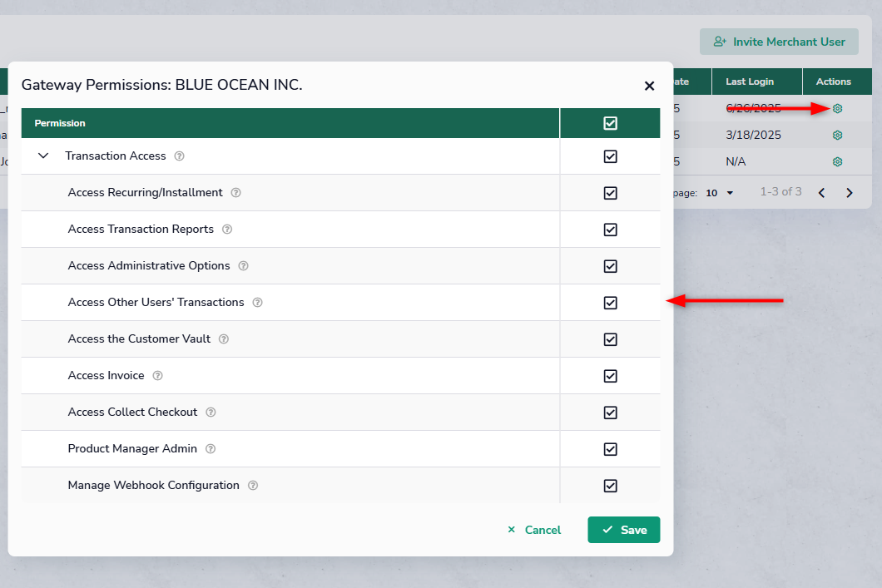Uncheck Access Other Users' Transactions checkbox
This screenshot has width=882, height=588.
pos(610,303)
